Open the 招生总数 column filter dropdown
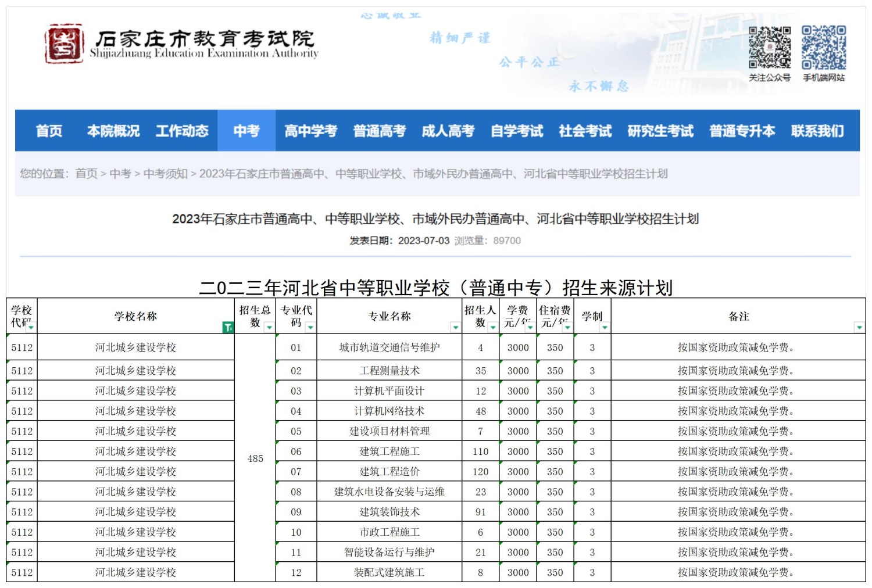872x588 pixels. [269, 328]
